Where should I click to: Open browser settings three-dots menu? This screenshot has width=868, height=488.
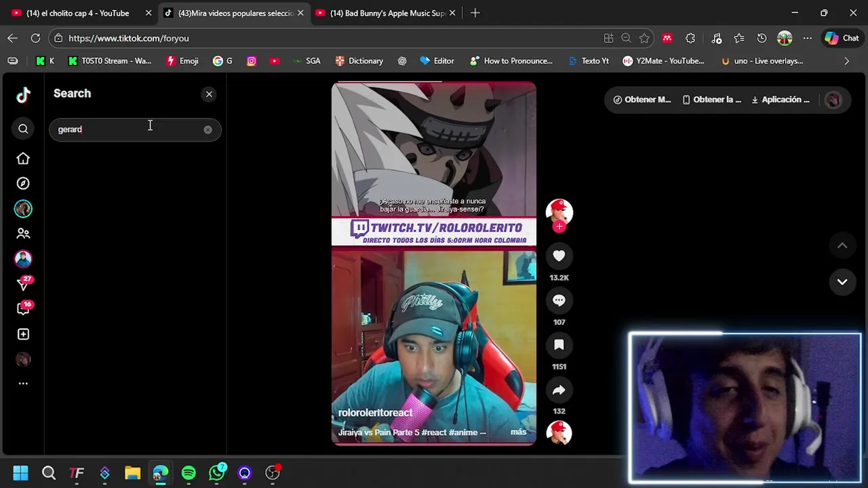click(x=807, y=39)
